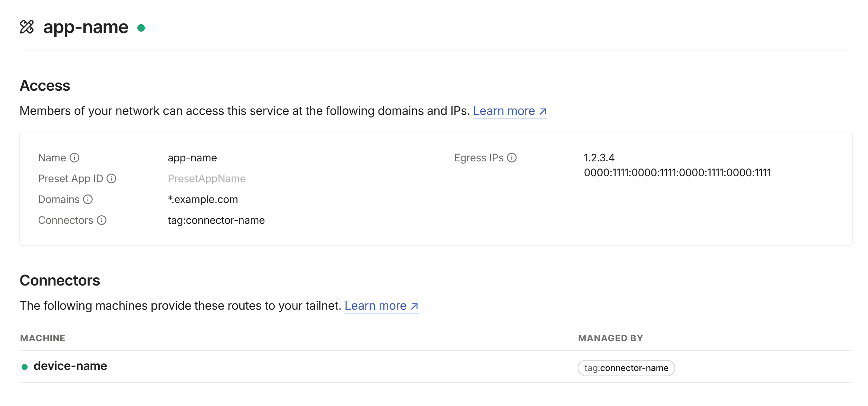Image resolution: width=868 pixels, height=406 pixels.
Task: Click the *.example.com domain value
Action: click(x=202, y=200)
